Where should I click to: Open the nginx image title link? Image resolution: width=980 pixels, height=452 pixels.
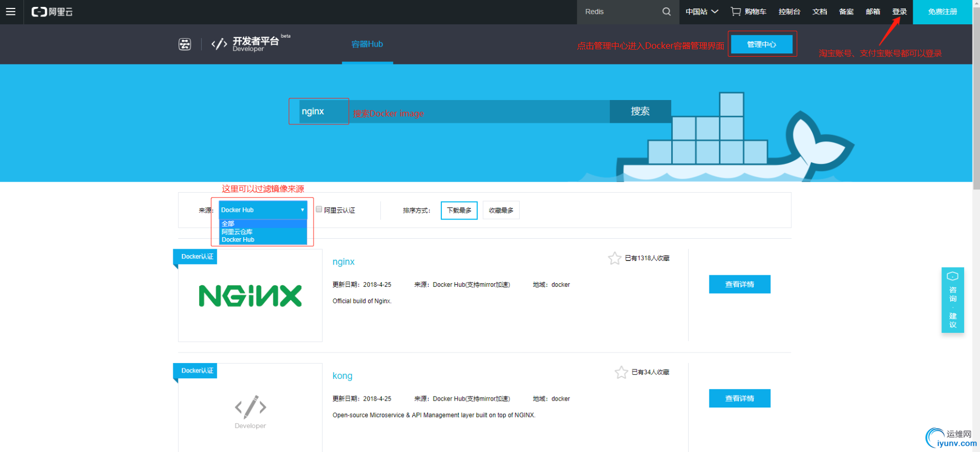coord(343,261)
